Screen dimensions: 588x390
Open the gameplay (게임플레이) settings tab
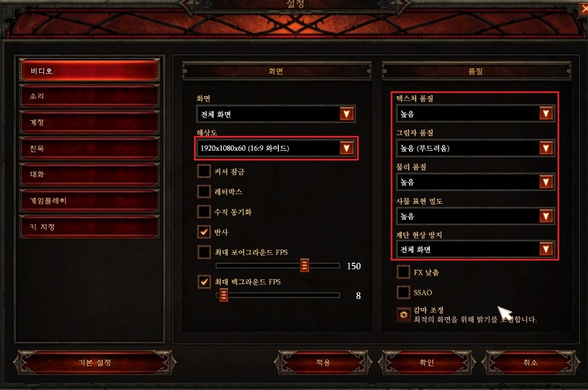coord(89,201)
